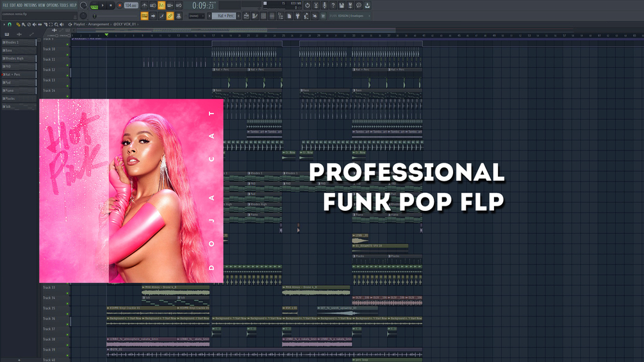Image resolution: width=644 pixels, height=362 pixels.
Task: Open the PATTERNS menu
Action: pyautogui.click(x=30, y=5)
